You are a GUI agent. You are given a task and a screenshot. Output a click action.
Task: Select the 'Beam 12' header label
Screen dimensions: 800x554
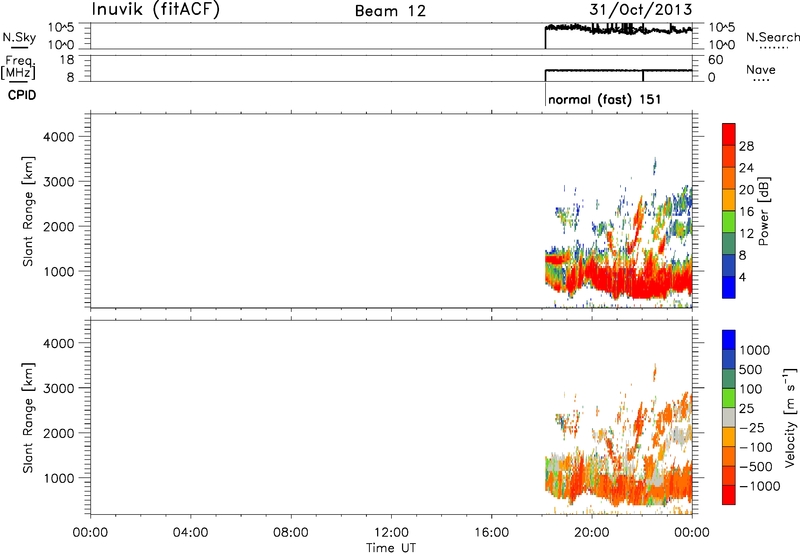click(390, 11)
